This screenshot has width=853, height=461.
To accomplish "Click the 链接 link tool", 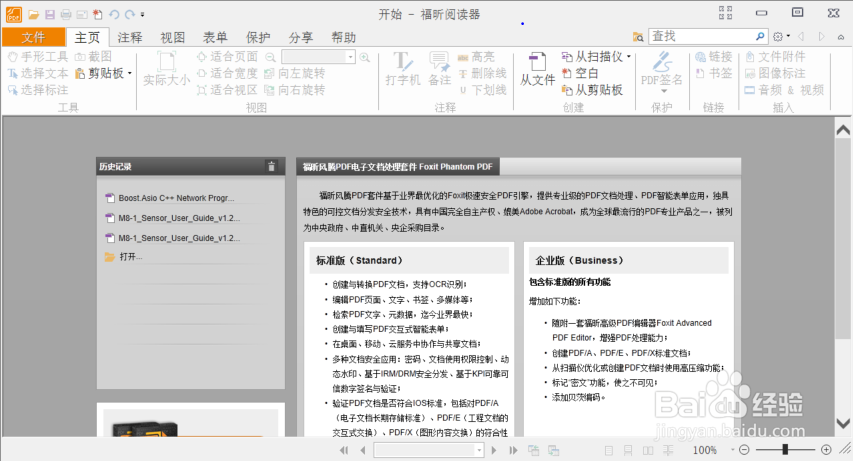I will point(714,56).
